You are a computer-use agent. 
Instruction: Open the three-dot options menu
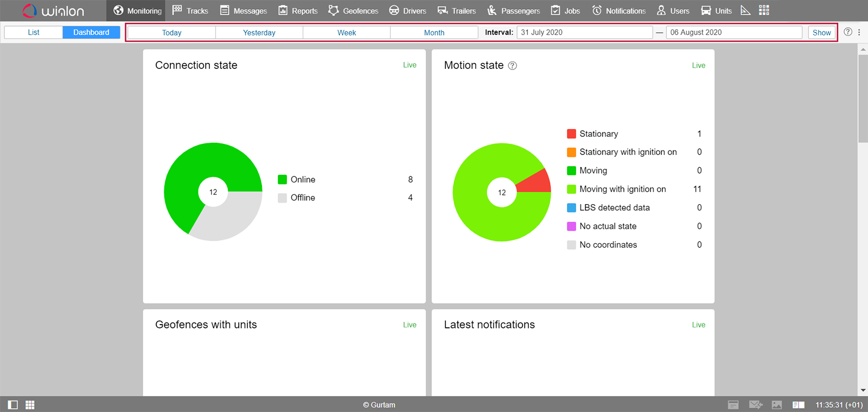pyautogui.click(x=859, y=33)
